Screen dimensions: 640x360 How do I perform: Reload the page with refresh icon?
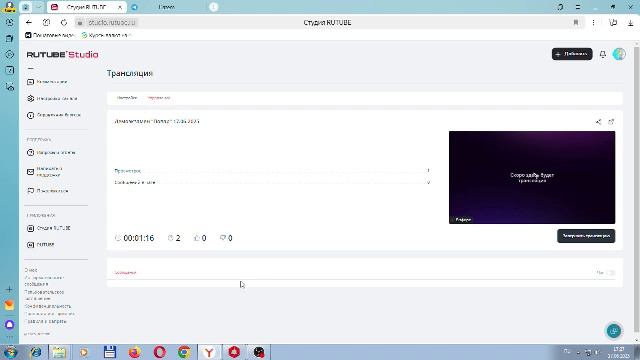(x=64, y=22)
